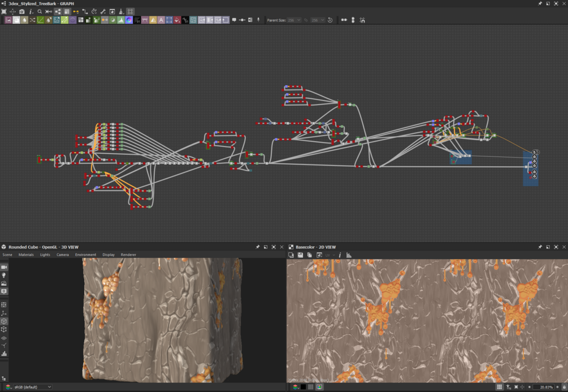The image size is (568, 392).
Task: Toggle the histogram icon in 2D view toolbar
Action: 349,255
